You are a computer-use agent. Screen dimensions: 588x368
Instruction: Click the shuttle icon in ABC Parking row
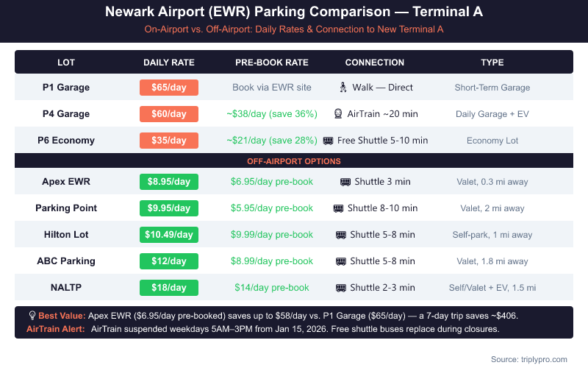[x=341, y=261]
